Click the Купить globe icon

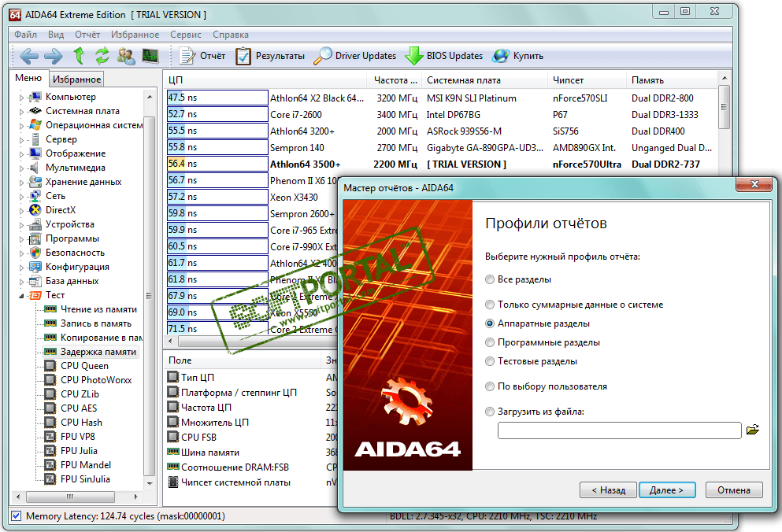tap(501, 56)
